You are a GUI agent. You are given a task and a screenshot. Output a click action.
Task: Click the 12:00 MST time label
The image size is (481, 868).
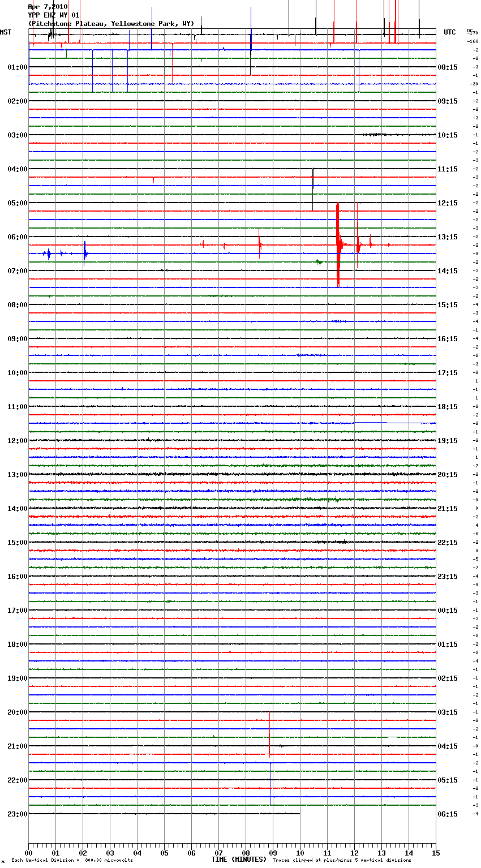18,441
